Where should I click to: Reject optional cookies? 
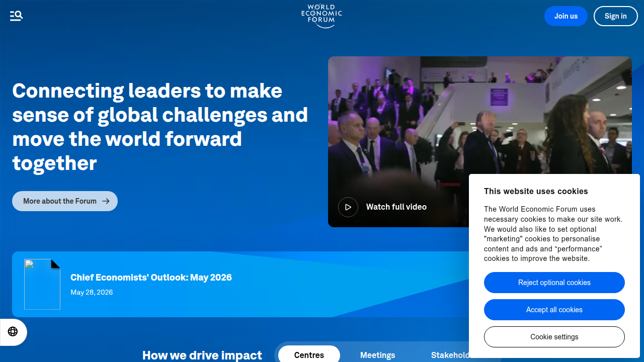554,283
